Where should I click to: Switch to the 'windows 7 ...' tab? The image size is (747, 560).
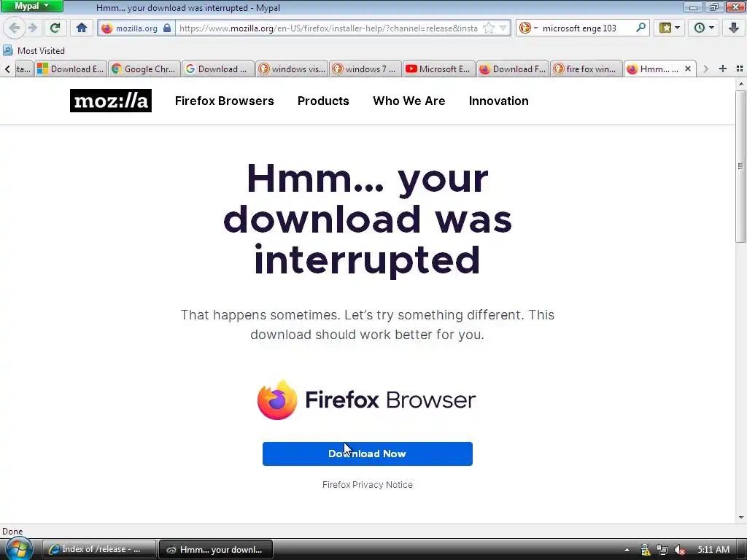coord(365,69)
